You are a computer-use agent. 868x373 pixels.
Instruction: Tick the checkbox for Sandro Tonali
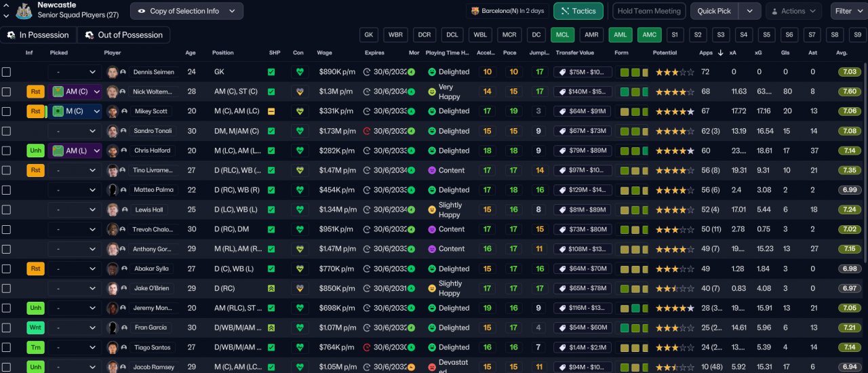coord(6,131)
